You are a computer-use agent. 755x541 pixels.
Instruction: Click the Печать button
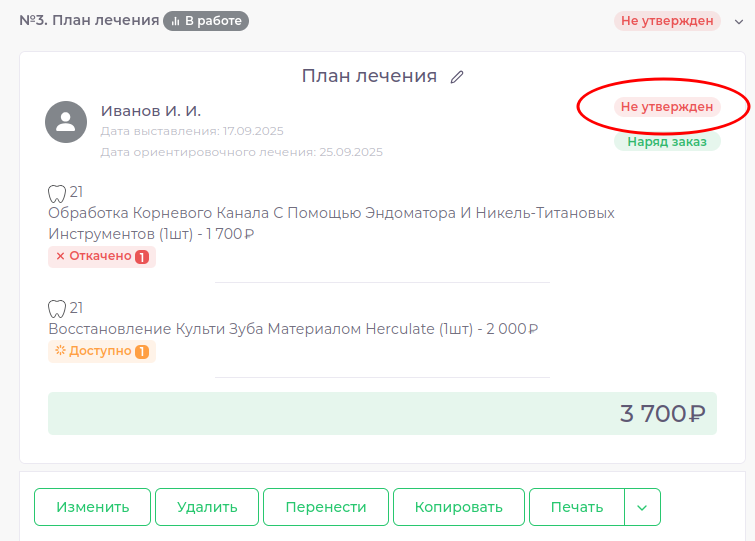pos(577,507)
